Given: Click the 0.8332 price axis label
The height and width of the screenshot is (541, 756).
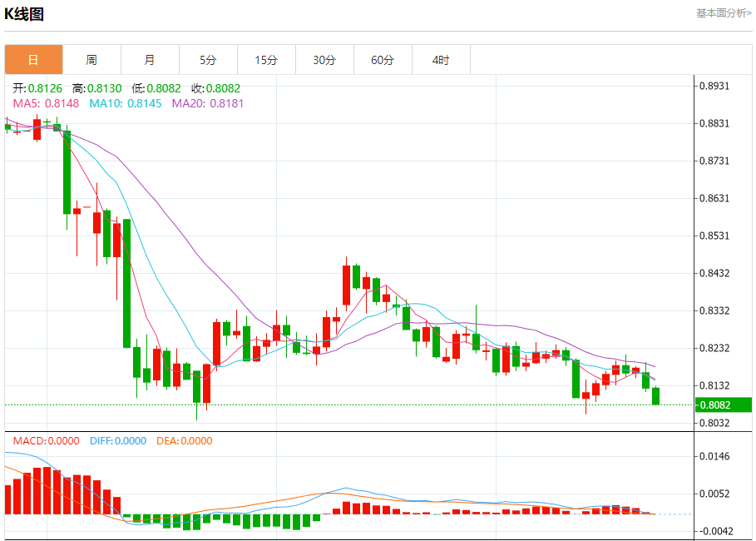Looking at the screenshot, I should click(714, 310).
